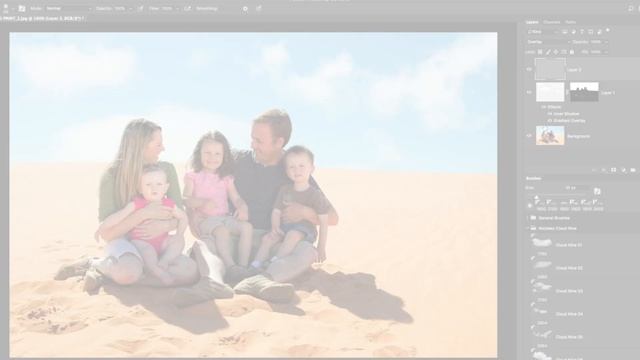Switch to the Paths tab
640x360 pixels.
click(x=571, y=22)
